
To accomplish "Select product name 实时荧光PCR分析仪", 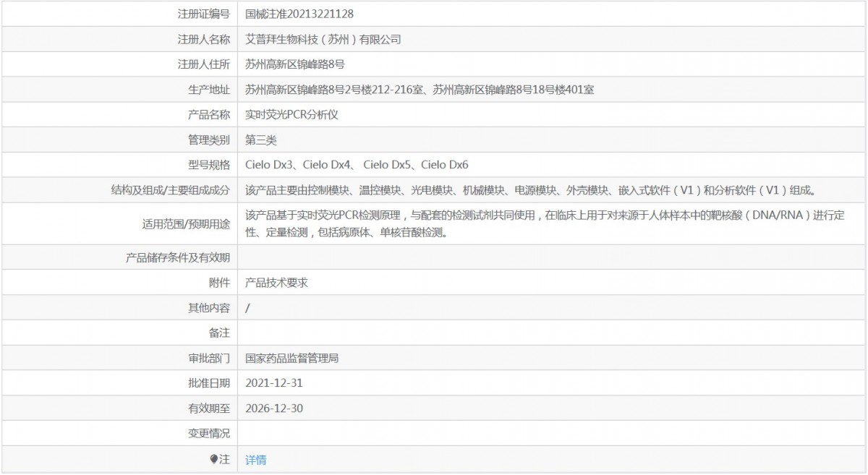I will (291, 115).
